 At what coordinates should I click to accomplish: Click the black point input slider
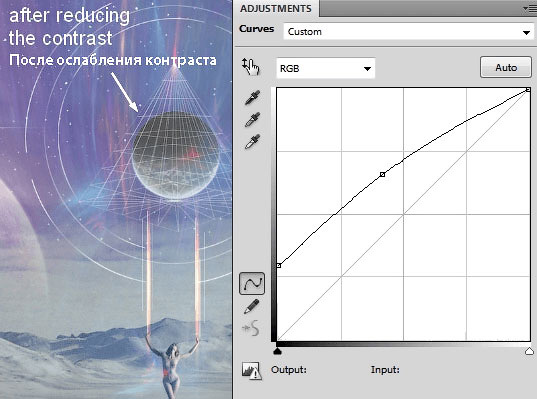click(x=278, y=351)
